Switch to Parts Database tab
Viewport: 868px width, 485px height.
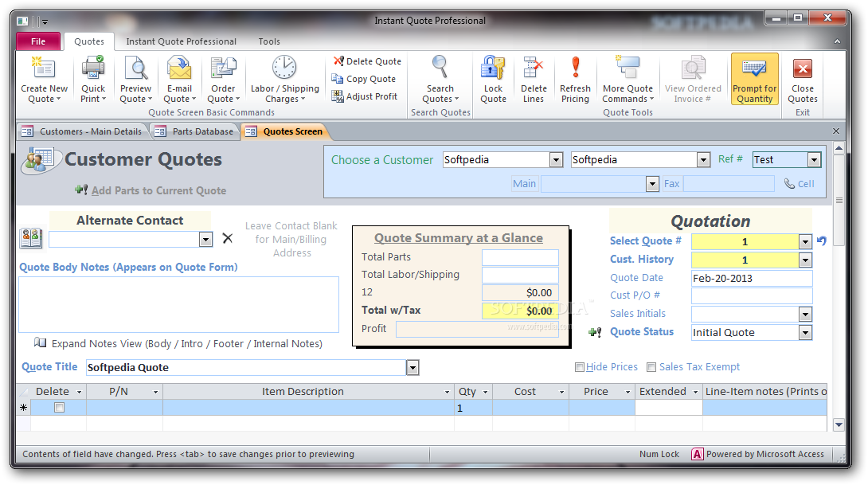click(194, 131)
